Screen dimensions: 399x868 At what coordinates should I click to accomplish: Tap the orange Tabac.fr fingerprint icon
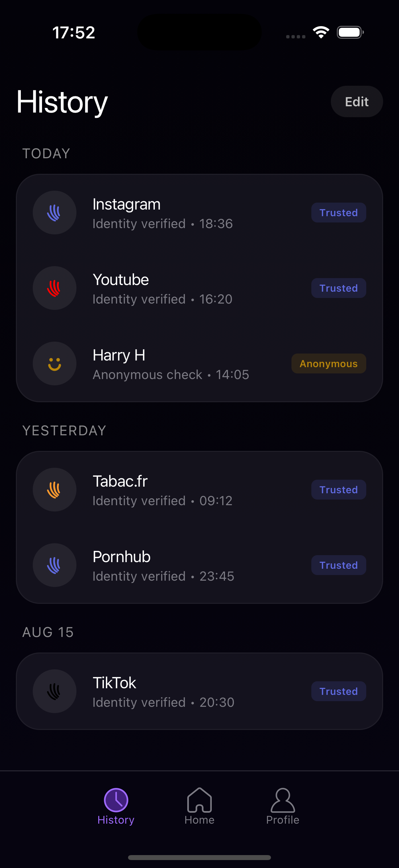pyautogui.click(x=54, y=490)
